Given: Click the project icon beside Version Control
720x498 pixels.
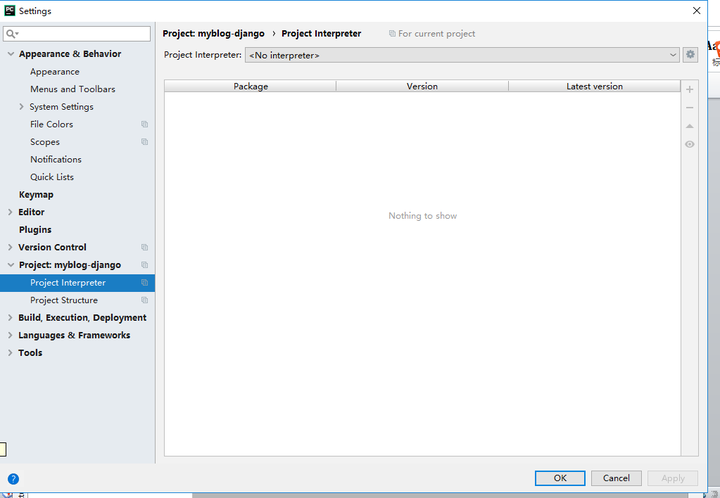Looking at the screenshot, I should click(145, 247).
